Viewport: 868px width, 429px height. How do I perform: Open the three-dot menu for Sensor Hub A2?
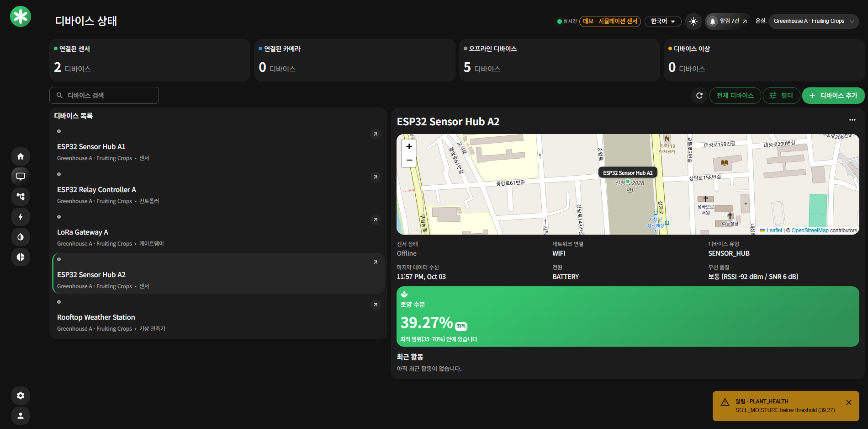tap(852, 120)
